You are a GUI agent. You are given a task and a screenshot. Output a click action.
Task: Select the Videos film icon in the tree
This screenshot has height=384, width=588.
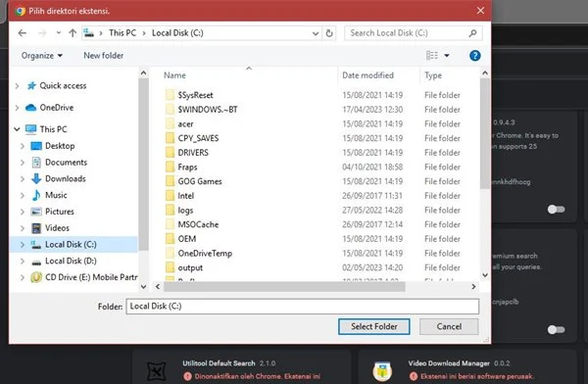36,228
